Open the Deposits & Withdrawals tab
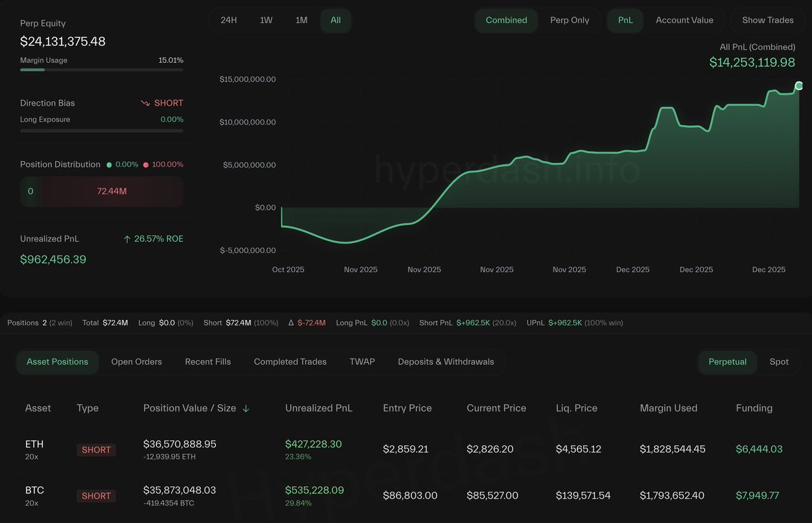Image resolution: width=812 pixels, height=523 pixels. (446, 361)
